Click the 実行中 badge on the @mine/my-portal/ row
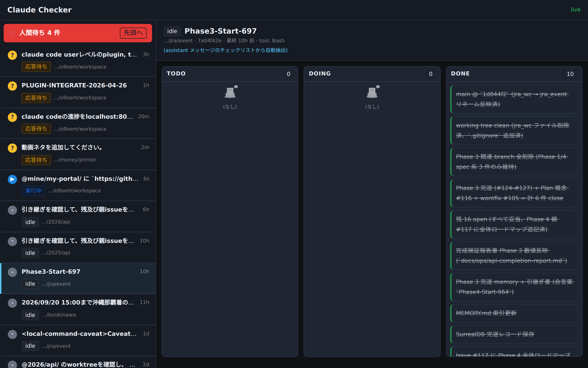Viewport: 588px width, 368px height. point(34,191)
